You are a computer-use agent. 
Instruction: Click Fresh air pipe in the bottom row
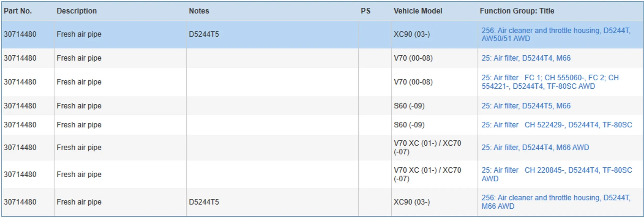click(x=79, y=202)
